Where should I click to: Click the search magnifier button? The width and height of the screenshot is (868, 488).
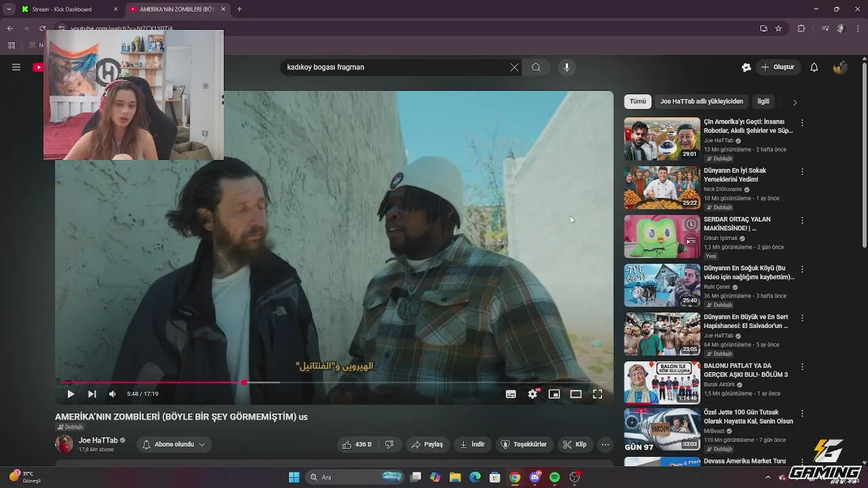coord(536,67)
